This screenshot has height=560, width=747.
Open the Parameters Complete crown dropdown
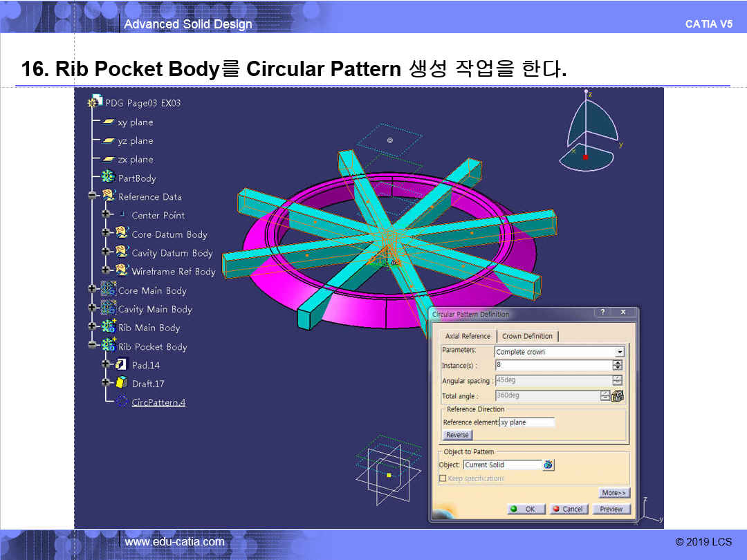click(x=619, y=352)
